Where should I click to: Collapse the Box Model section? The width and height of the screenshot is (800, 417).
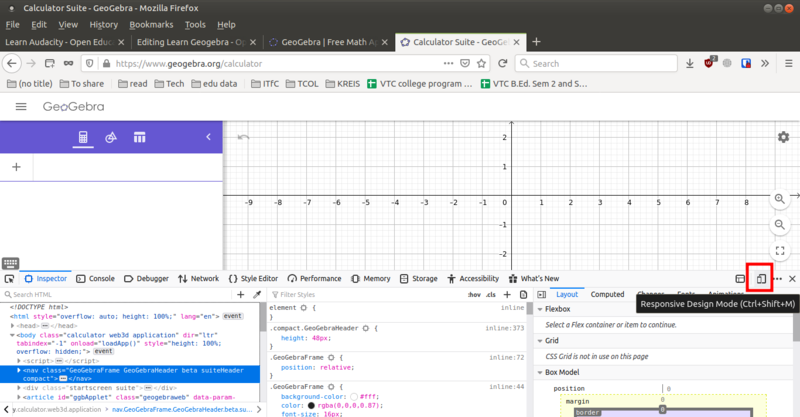point(540,373)
